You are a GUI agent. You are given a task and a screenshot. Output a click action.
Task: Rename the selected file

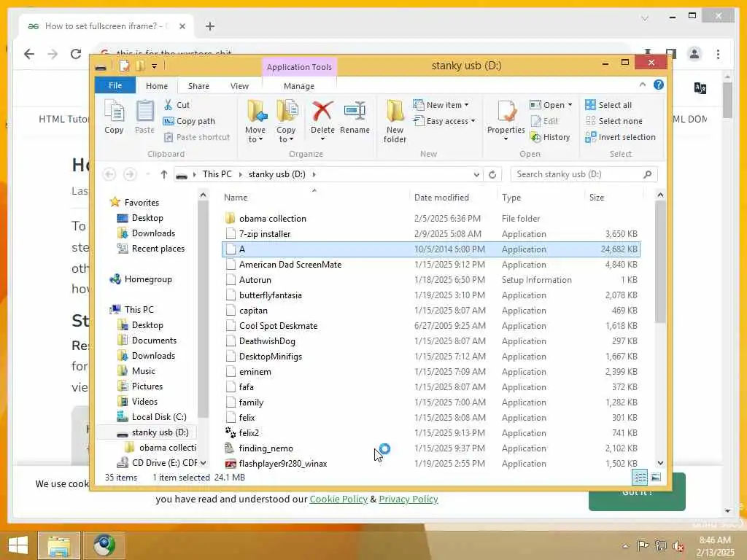click(x=355, y=117)
